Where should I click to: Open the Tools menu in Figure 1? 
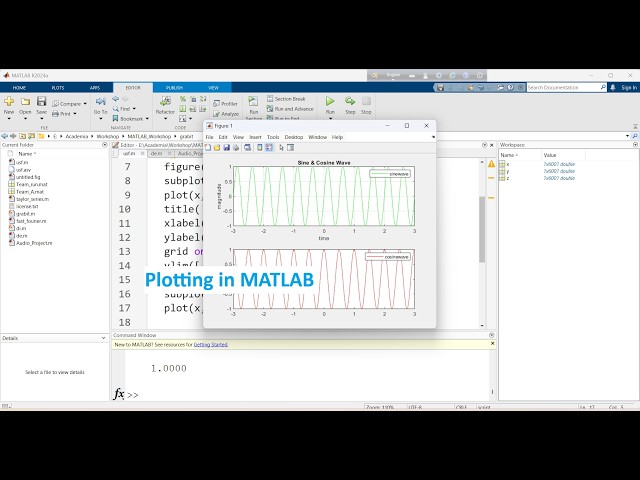tap(273, 137)
